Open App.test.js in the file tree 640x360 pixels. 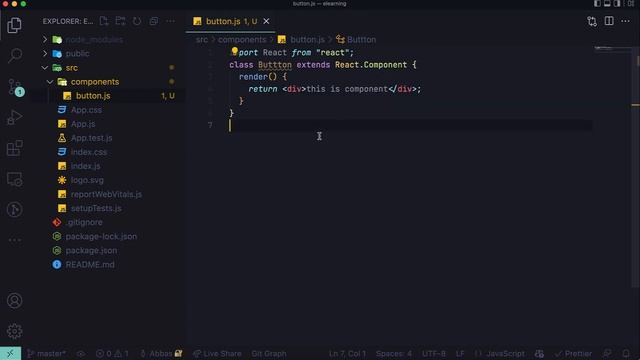pyautogui.click(x=91, y=138)
